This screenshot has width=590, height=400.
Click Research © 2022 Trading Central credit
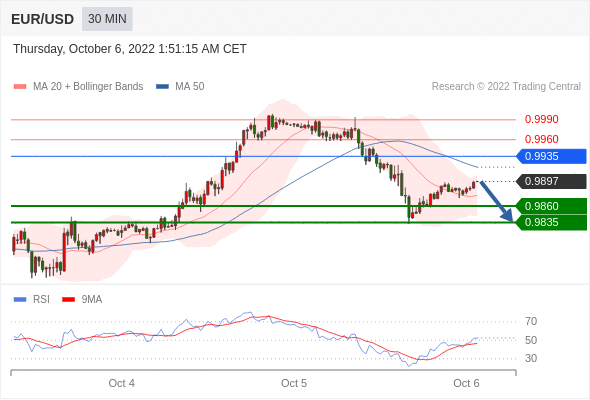click(506, 87)
